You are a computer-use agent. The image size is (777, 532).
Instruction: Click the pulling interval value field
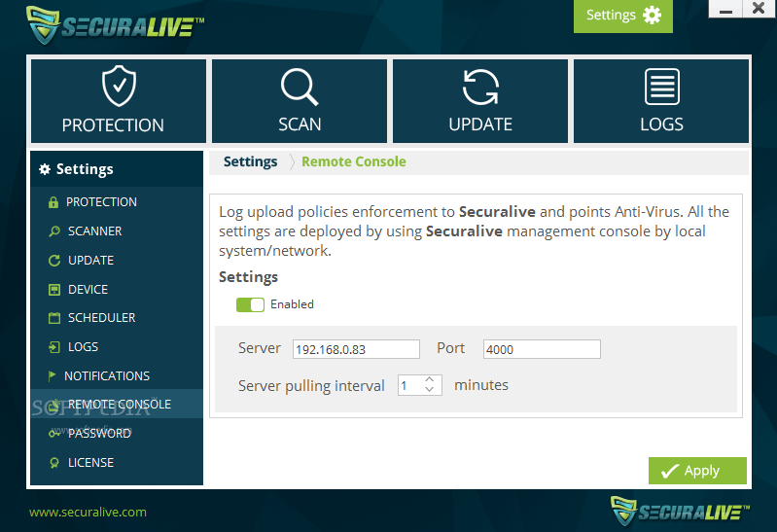pos(410,385)
